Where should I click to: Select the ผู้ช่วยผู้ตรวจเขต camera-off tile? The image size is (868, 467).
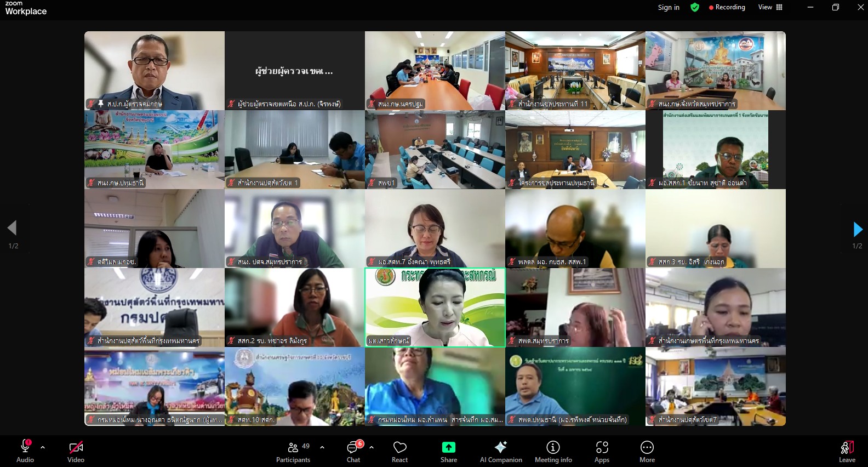point(295,71)
